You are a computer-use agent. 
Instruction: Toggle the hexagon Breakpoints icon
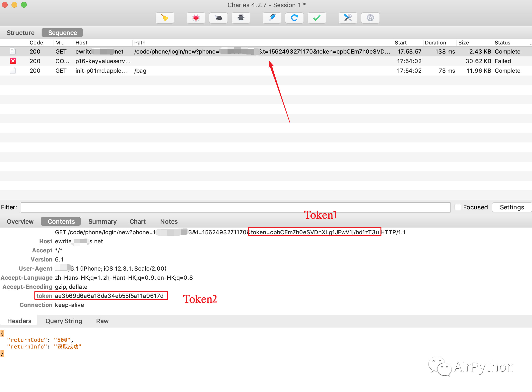pyautogui.click(x=241, y=18)
